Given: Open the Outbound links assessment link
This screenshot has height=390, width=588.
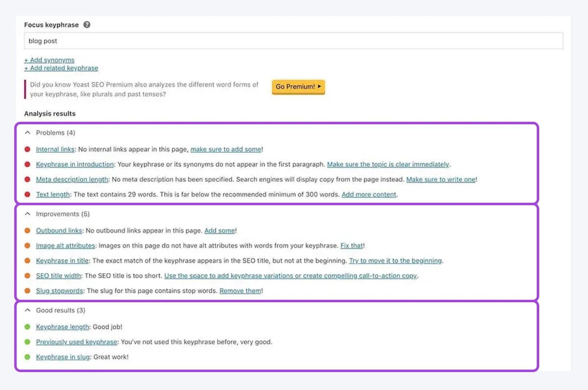Looking at the screenshot, I should pos(59,230).
